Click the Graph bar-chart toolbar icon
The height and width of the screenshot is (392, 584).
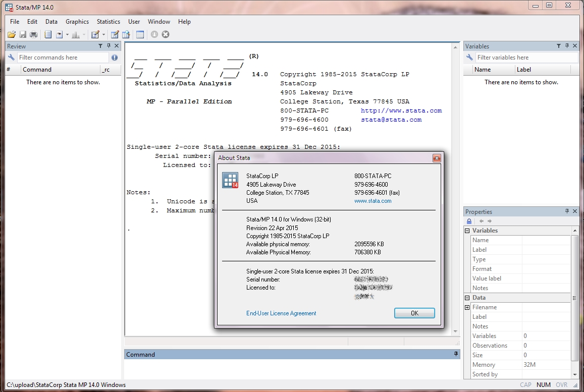76,35
